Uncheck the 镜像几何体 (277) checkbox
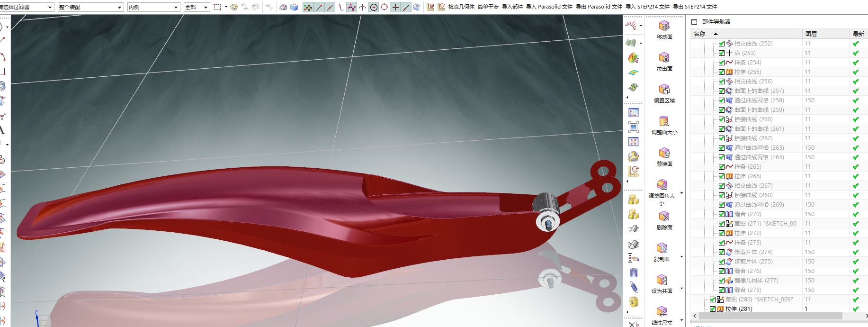Viewport: 868px width, 327px height. click(x=722, y=280)
